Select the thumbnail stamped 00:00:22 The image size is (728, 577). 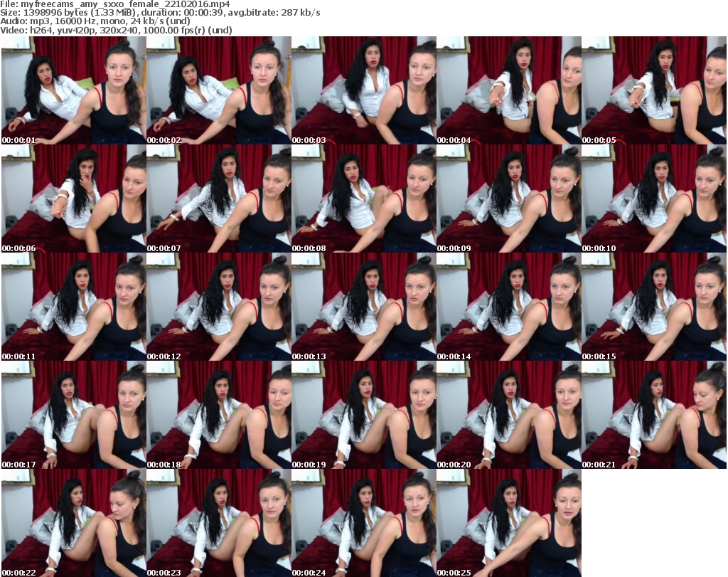click(73, 523)
